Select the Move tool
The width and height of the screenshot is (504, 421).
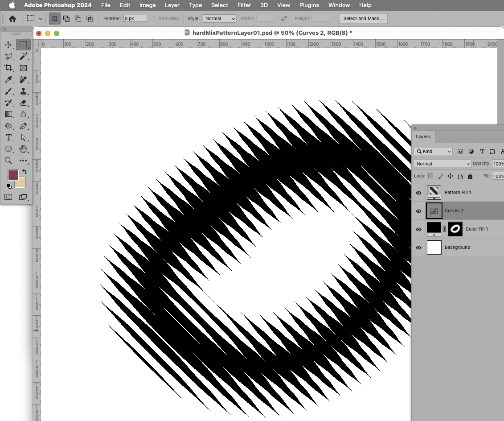point(8,45)
